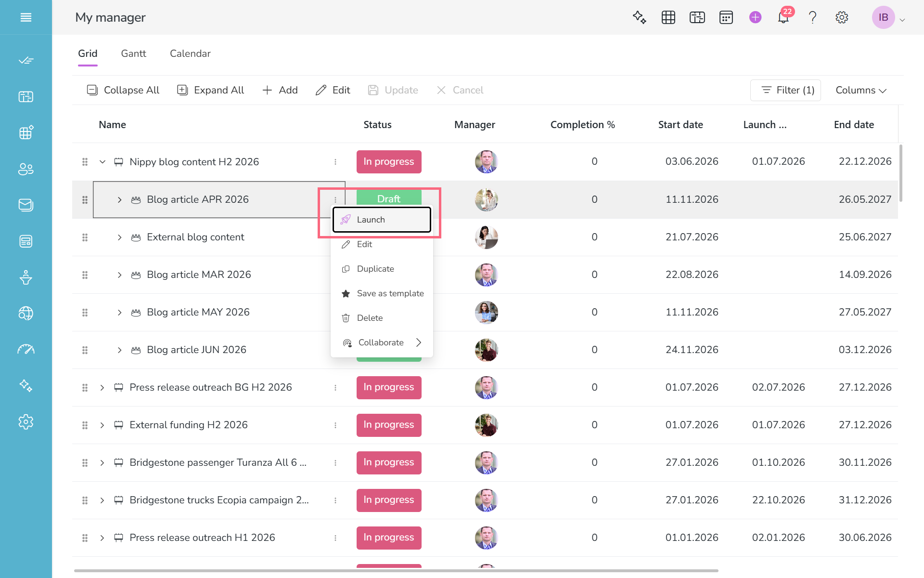Expand Blog article APR 2026 row
924x578 pixels.
coord(119,200)
